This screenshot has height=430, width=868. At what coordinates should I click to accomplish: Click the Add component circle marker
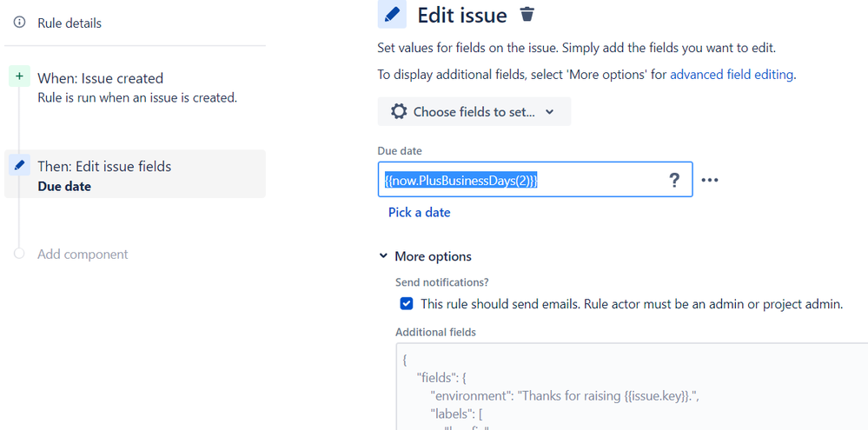(19, 254)
